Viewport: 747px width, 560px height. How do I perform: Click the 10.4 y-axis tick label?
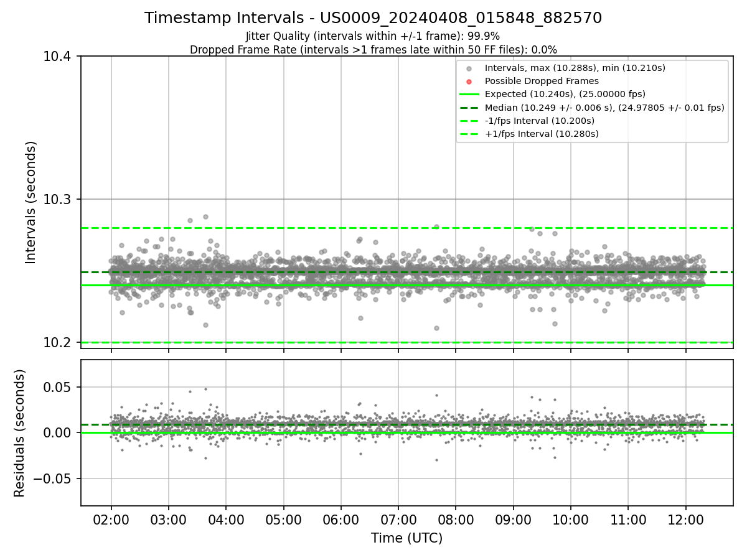click(x=59, y=57)
